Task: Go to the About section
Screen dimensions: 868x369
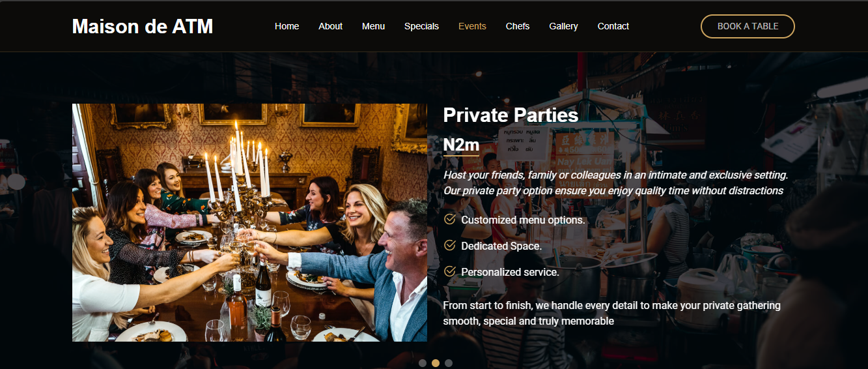Action: pos(331,26)
